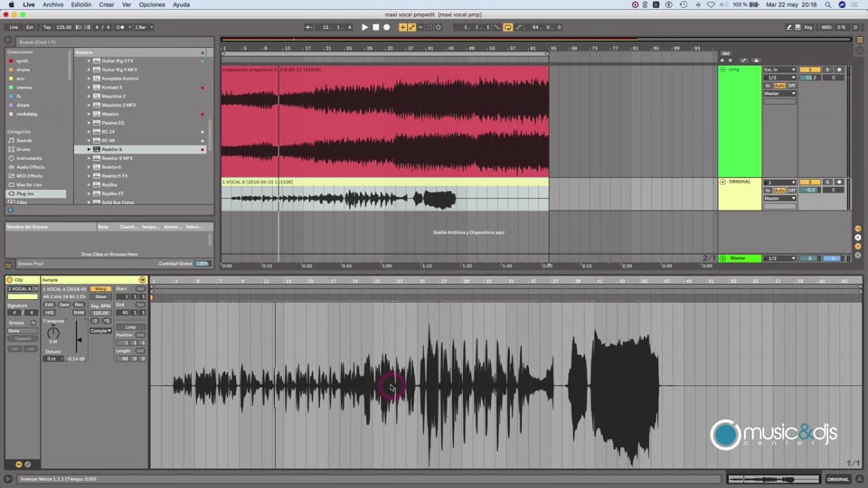This screenshot has width=868, height=488.
Task: Click the 125.00 tempo field
Action: (x=63, y=27)
